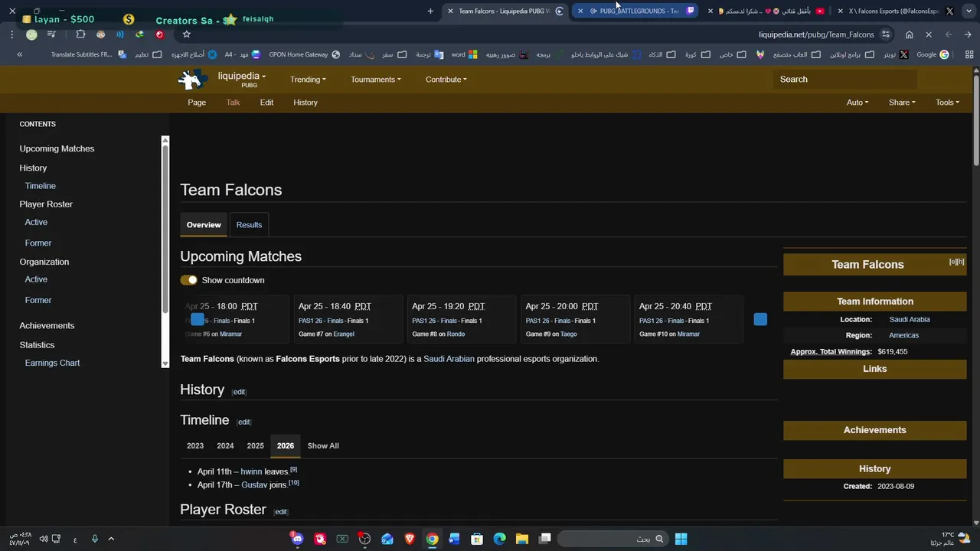Click the Upcoming Matches contents entry
The height and width of the screenshot is (551, 980).
[57, 148]
